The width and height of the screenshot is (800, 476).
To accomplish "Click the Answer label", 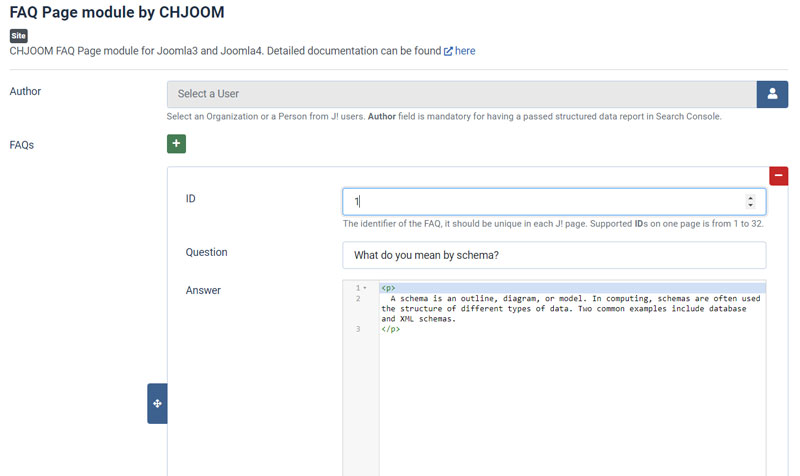I will point(203,290).
